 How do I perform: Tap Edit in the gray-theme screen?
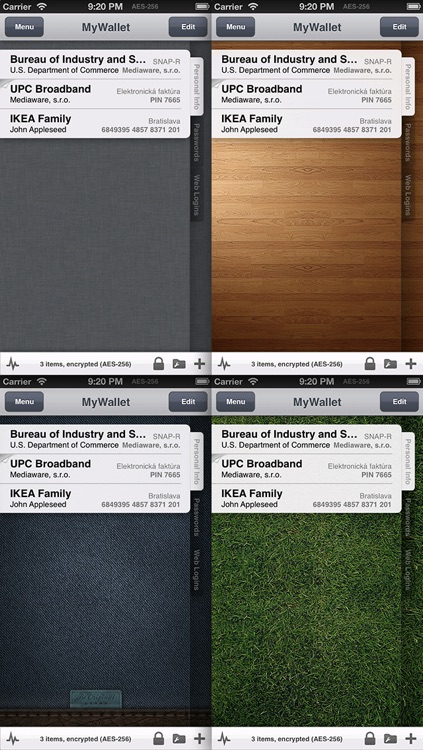188,27
